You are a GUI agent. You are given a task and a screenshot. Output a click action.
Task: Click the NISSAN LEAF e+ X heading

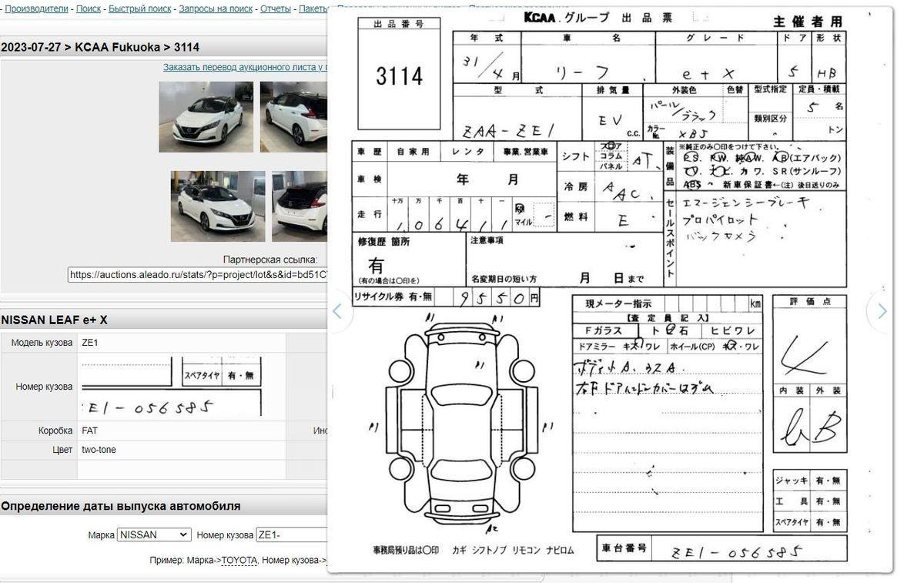point(54,320)
